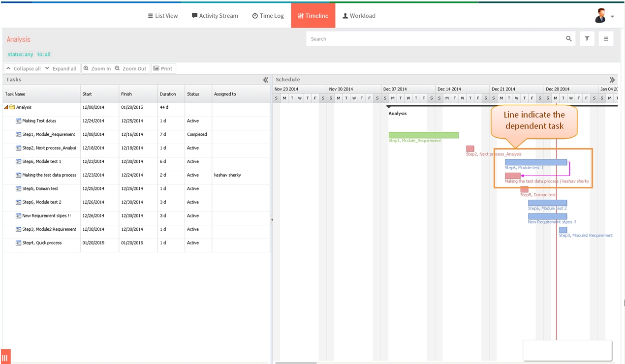Image resolution: width=625 pixels, height=364 pixels.
Task: Select the Step4, Quick process task name
Action: [42, 243]
